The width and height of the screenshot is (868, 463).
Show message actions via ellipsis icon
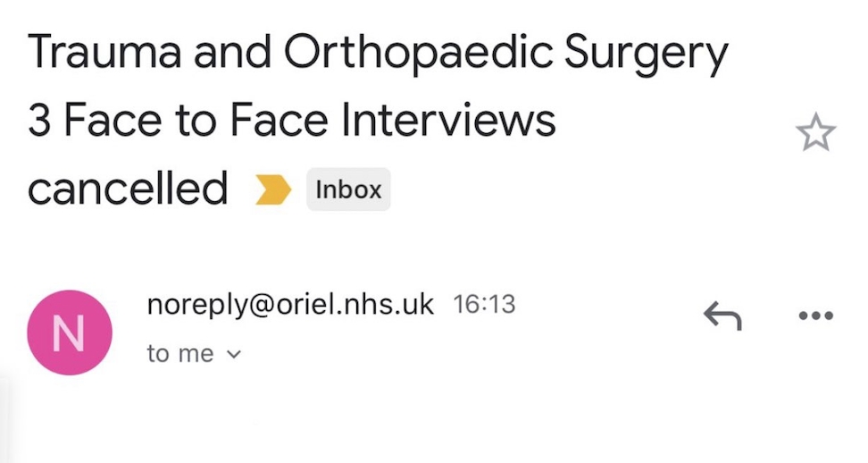pos(816,316)
